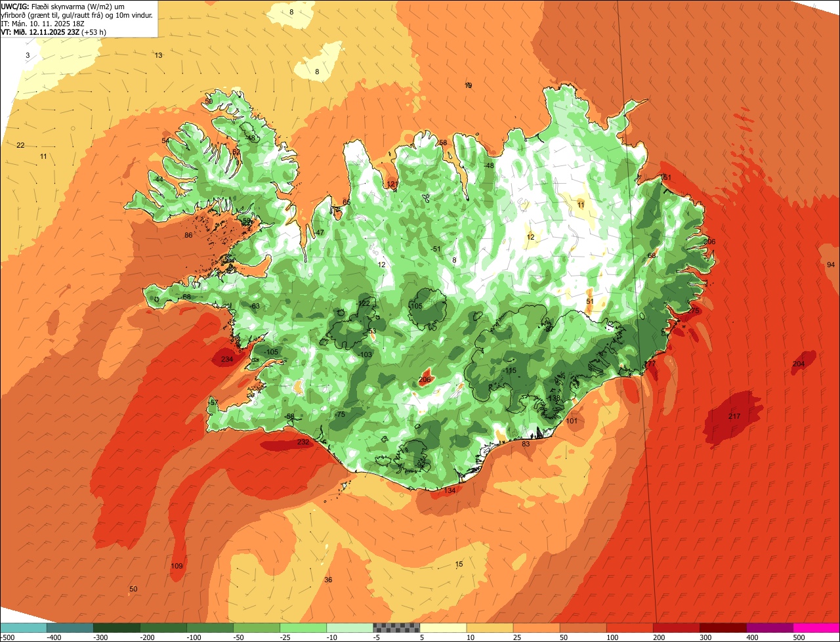
Task: Click the value 134 off the south coast
Action: point(450,491)
